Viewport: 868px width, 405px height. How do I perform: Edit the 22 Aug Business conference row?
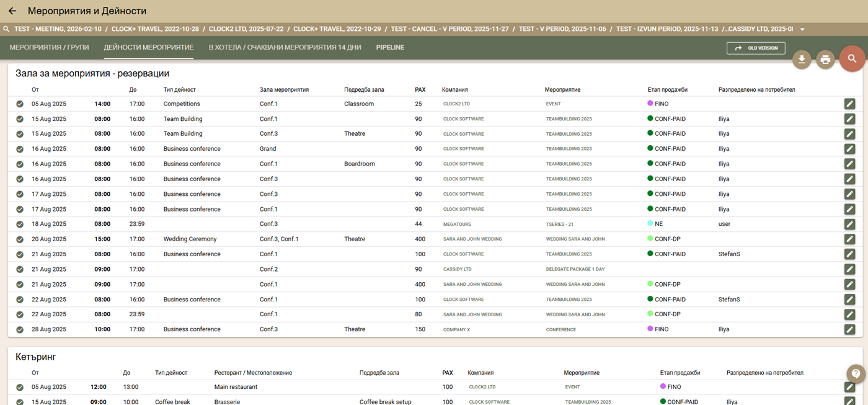[849, 300]
